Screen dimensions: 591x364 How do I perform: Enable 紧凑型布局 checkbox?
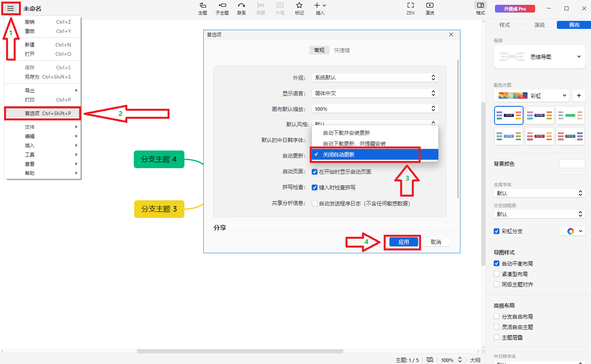pos(497,274)
